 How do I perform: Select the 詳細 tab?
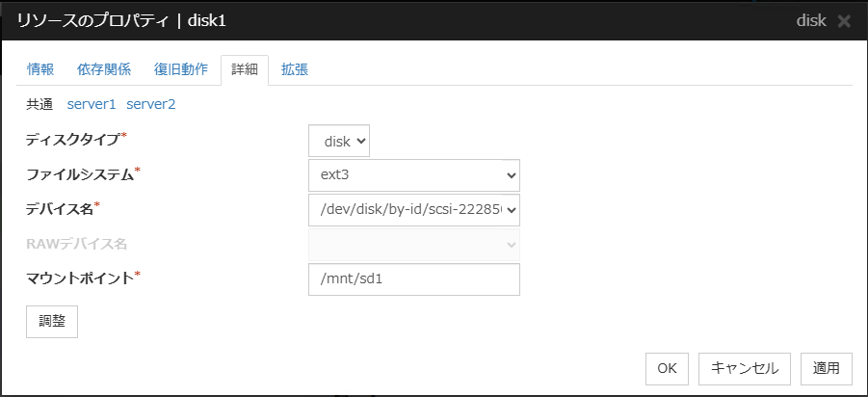[245, 69]
